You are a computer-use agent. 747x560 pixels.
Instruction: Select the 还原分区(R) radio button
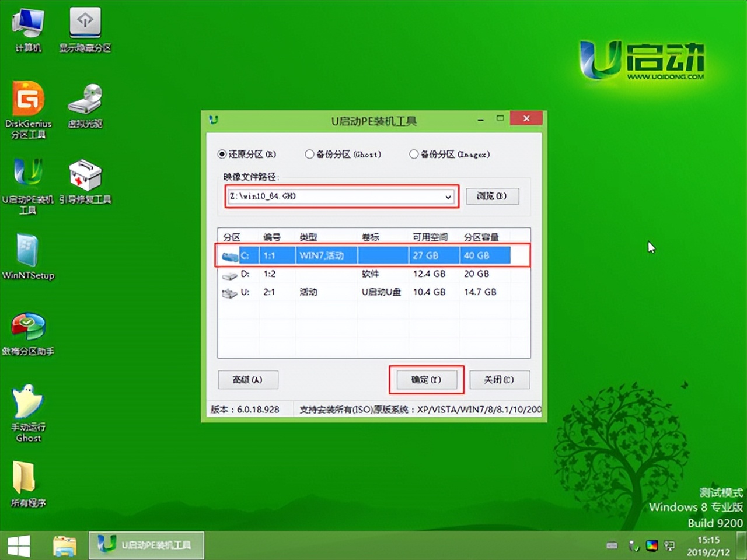point(222,154)
